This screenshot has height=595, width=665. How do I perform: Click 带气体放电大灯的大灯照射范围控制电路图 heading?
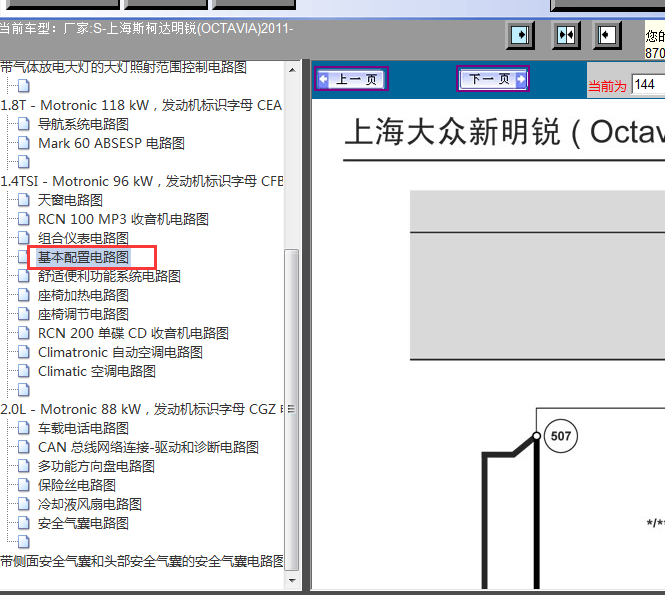click(123, 67)
